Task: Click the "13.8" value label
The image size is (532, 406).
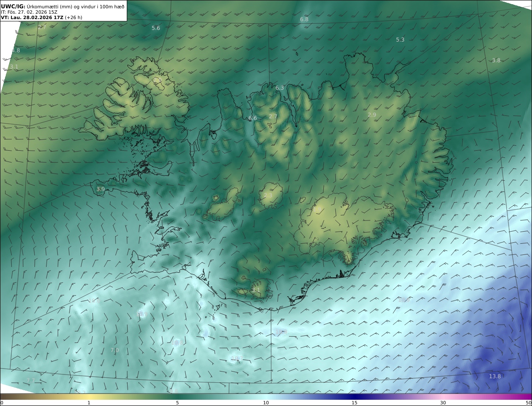Action: pyautogui.click(x=495, y=376)
